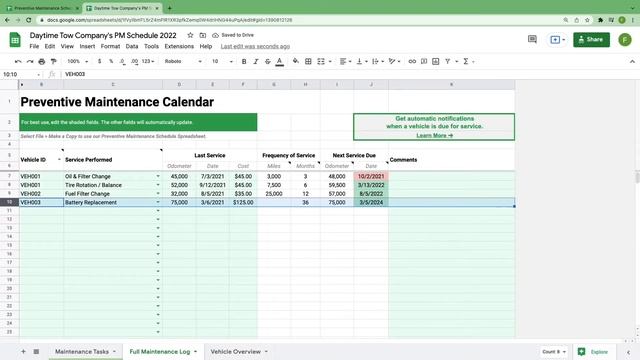Open the Tools menu
640x360 pixels.
(x=151, y=47)
